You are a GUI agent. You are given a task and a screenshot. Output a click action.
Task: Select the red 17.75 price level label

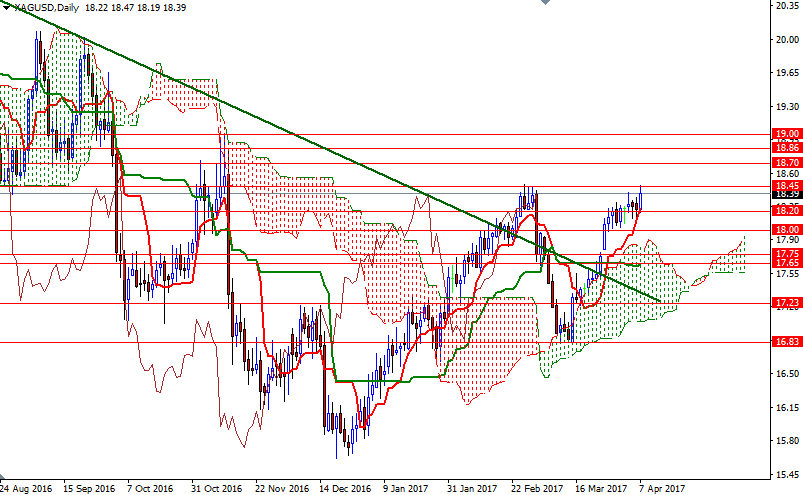point(787,254)
